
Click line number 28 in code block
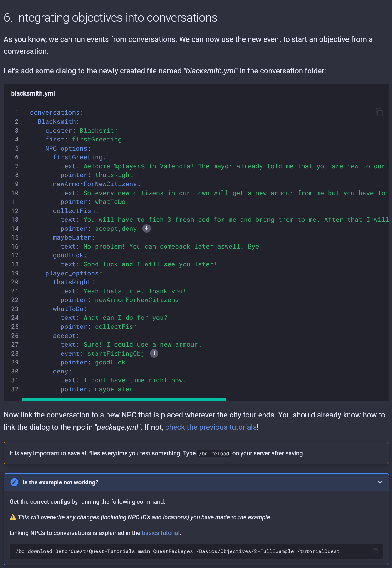coord(15,353)
